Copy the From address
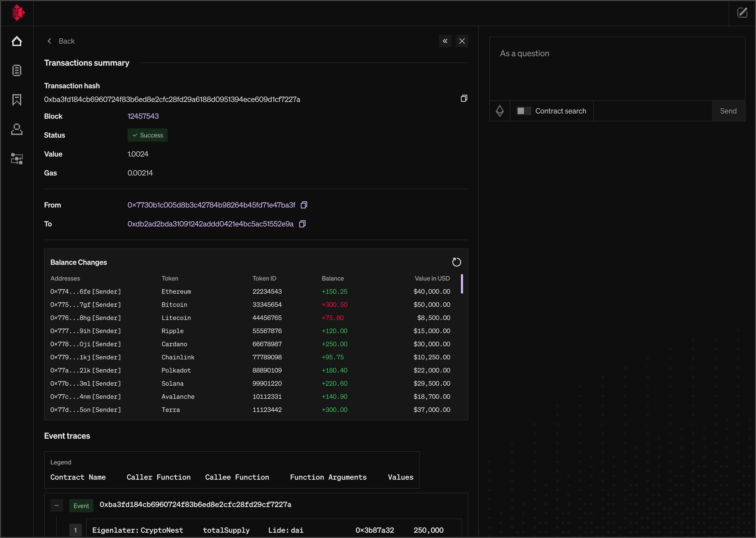Viewport: 756px width, 538px height. point(304,205)
